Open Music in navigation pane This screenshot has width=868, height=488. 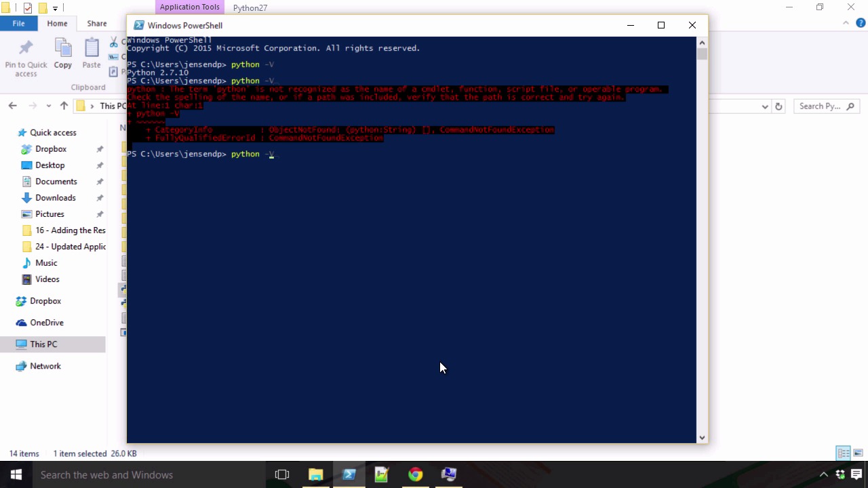tap(46, 263)
